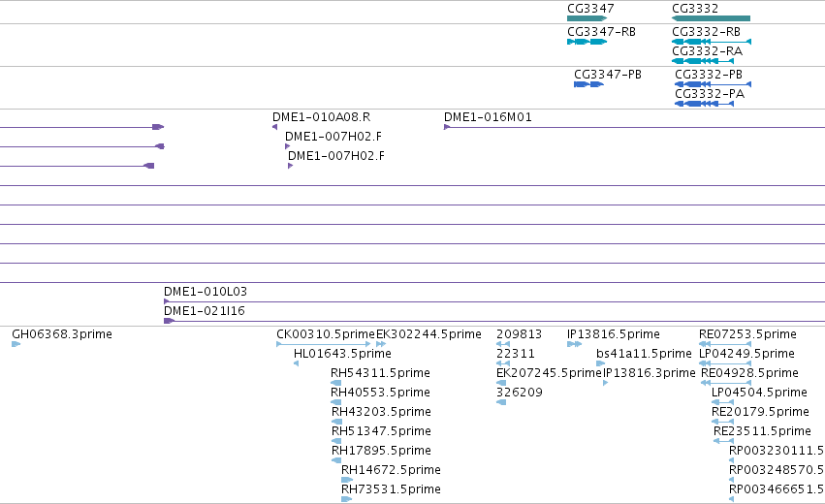Click the HL01643.5prime EST arrow

point(297,363)
